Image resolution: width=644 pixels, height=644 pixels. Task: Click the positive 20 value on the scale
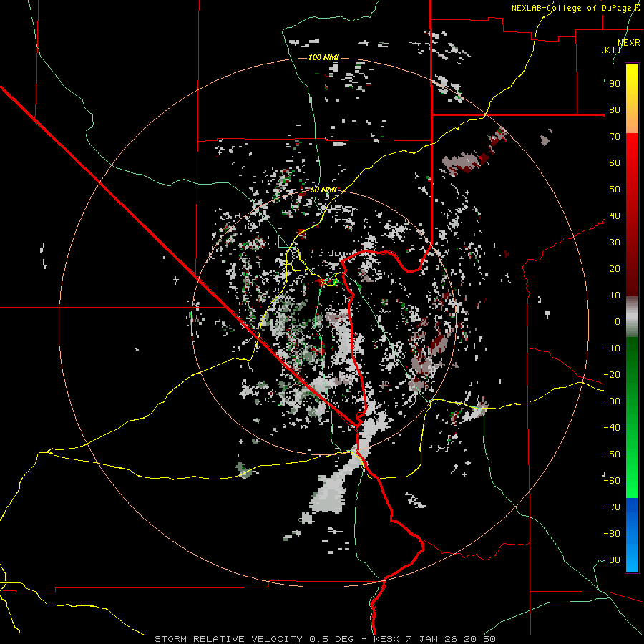[615, 269]
